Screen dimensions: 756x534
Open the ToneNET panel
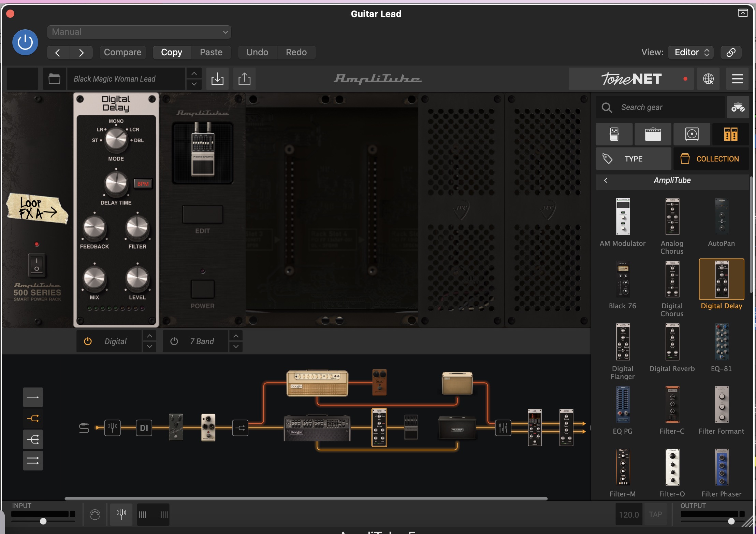pos(631,79)
